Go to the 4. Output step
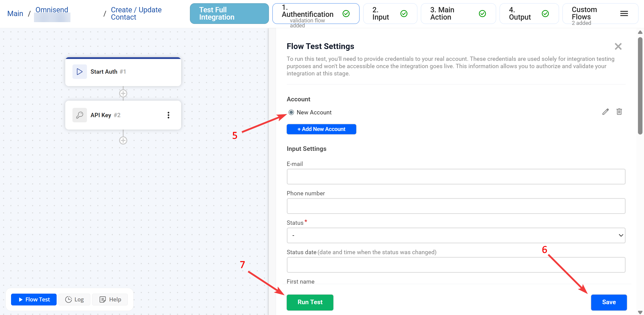The height and width of the screenshot is (315, 644). (x=529, y=14)
